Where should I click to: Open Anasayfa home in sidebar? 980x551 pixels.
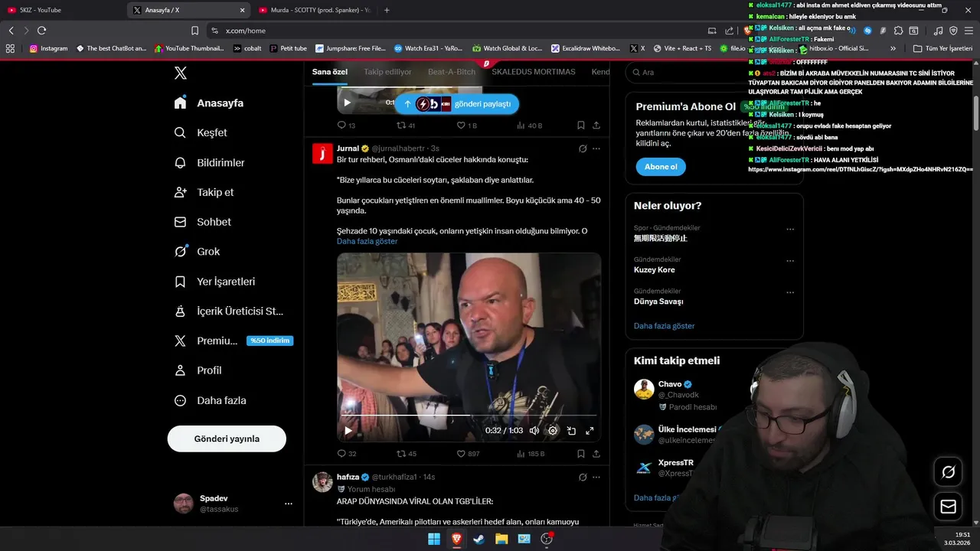pos(209,103)
